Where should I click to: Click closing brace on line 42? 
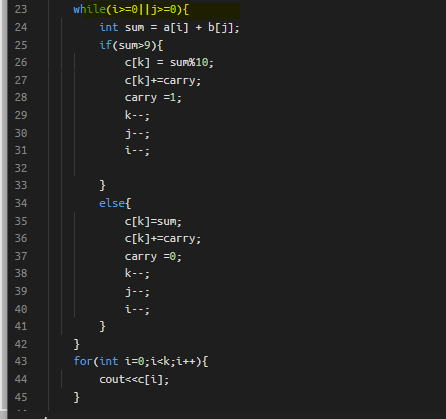(x=76, y=344)
